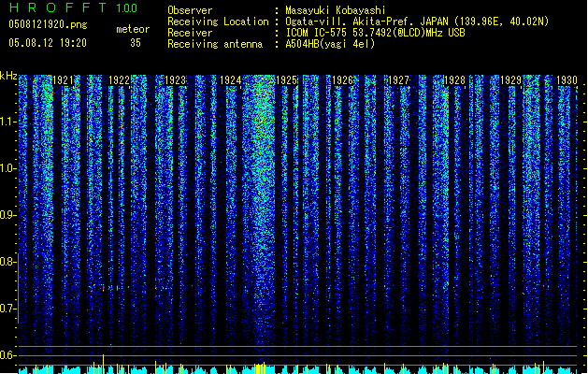Click the kHz axis unit label
Image resolution: width=588 pixels, height=374 pixels.
coord(8,76)
